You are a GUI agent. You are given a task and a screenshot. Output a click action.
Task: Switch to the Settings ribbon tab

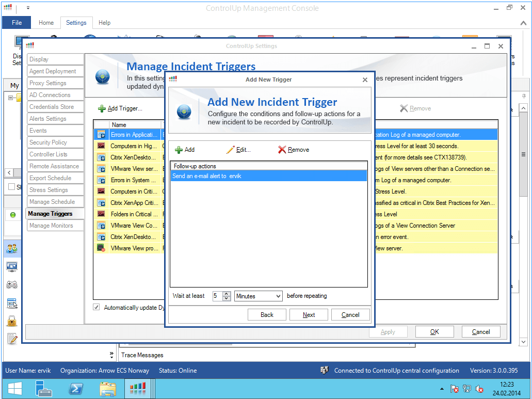[x=76, y=23]
